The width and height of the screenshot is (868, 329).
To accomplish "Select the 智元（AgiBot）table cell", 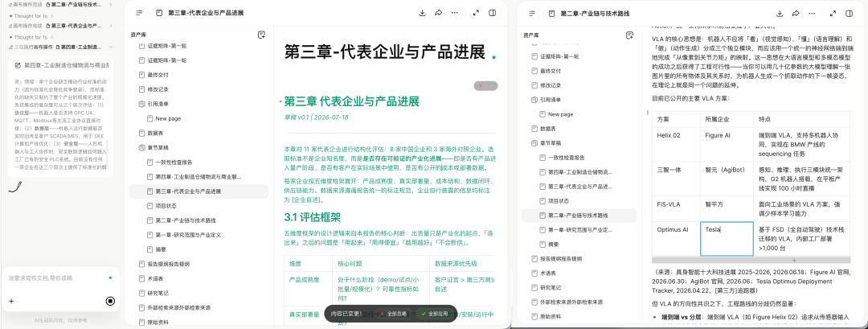I will point(727,179).
